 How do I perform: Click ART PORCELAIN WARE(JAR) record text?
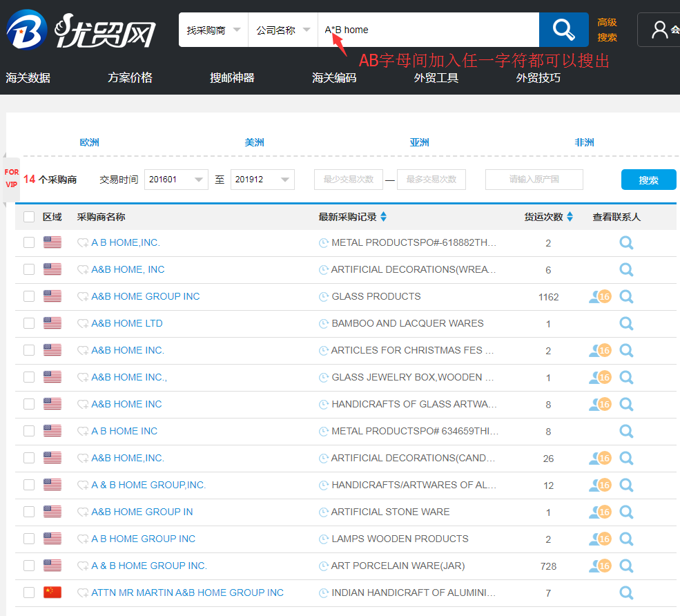point(398,566)
